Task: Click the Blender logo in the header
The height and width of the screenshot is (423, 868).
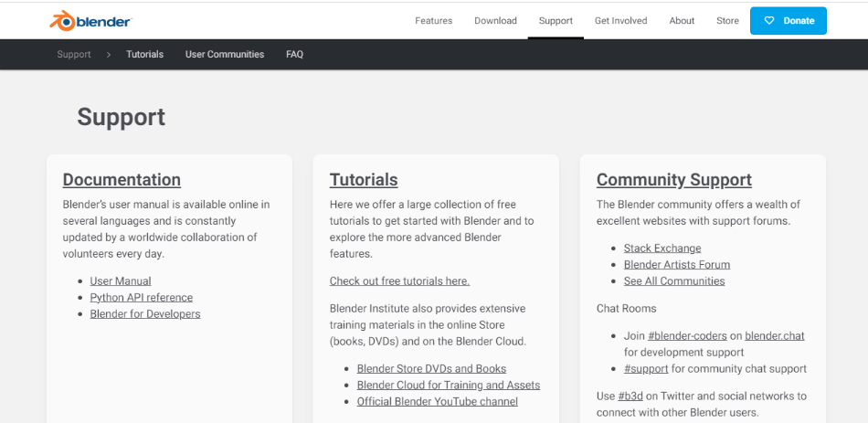Action: pos(90,21)
